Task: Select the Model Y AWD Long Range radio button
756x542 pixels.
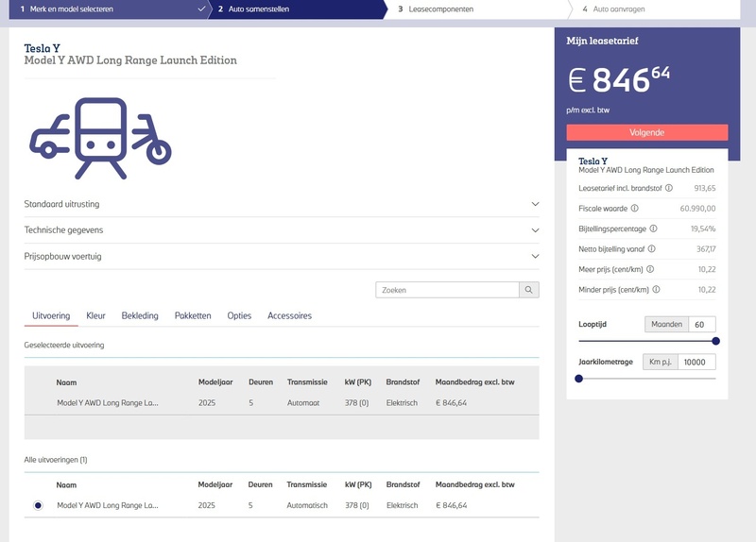Action: (x=38, y=505)
